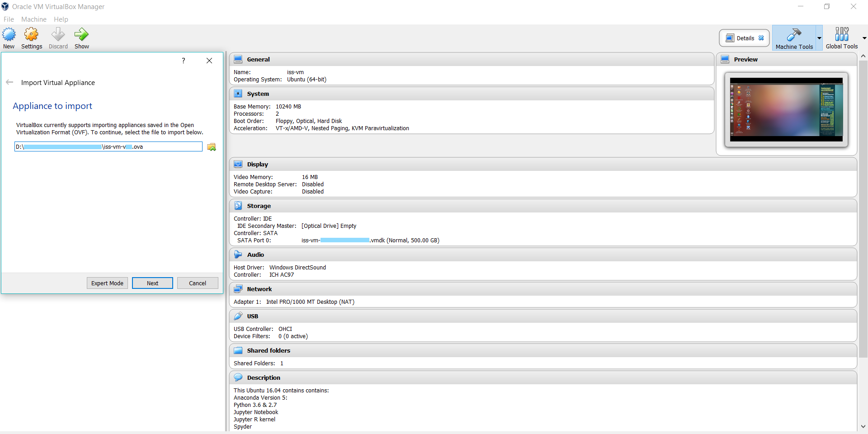This screenshot has width=868, height=434.
Task: Click the [Optical Drive] Empty entry
Action: coord(329,226)
